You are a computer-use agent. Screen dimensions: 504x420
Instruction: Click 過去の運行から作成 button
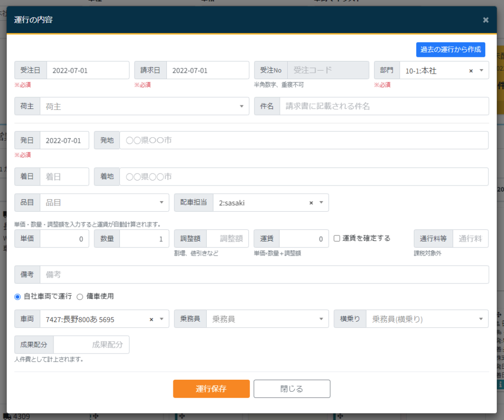[x=451, y=49]
